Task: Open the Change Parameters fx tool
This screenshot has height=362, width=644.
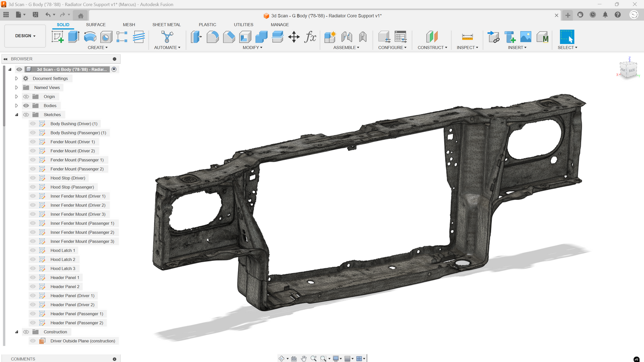Action: [x=310, y=37]
